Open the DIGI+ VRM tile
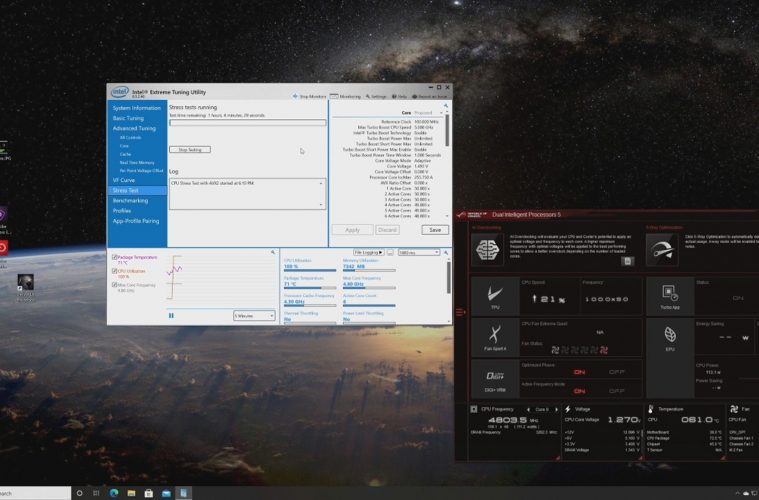Screen dimensions: 759x500 [495, 379]
